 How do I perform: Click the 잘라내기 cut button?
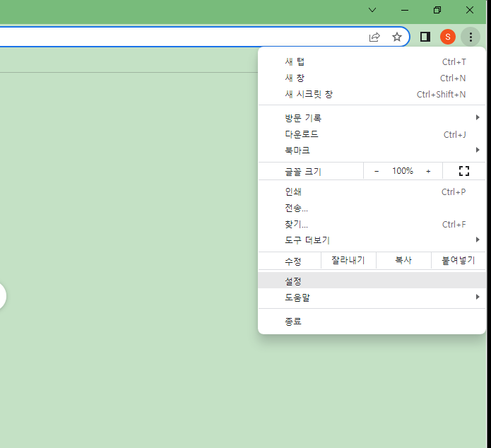[x=348, y=260]
